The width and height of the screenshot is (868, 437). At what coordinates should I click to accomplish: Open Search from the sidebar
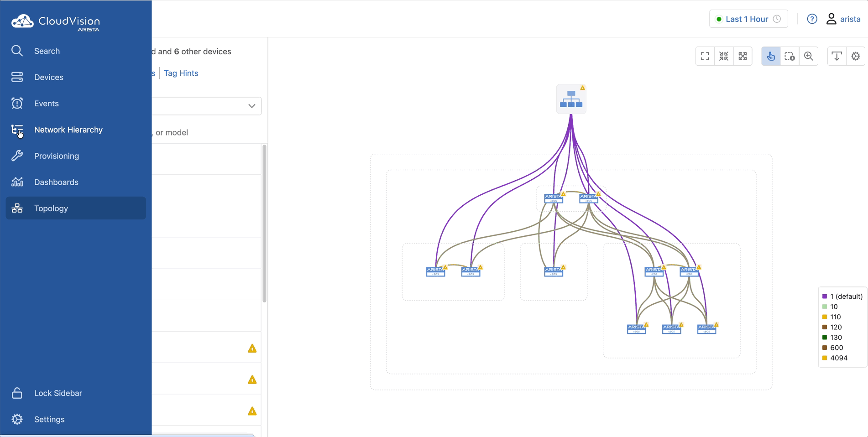tap(76, 51)
